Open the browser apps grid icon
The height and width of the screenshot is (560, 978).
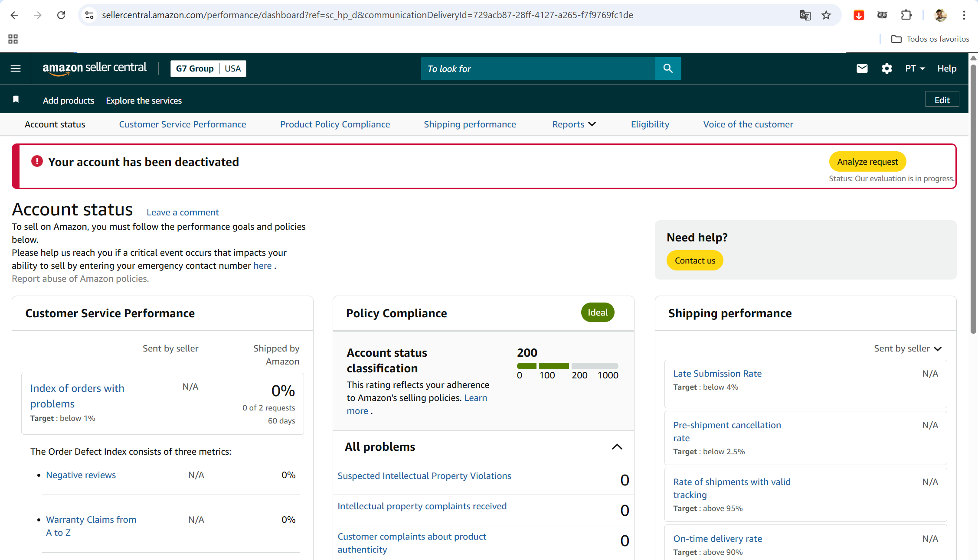[13, 39]
